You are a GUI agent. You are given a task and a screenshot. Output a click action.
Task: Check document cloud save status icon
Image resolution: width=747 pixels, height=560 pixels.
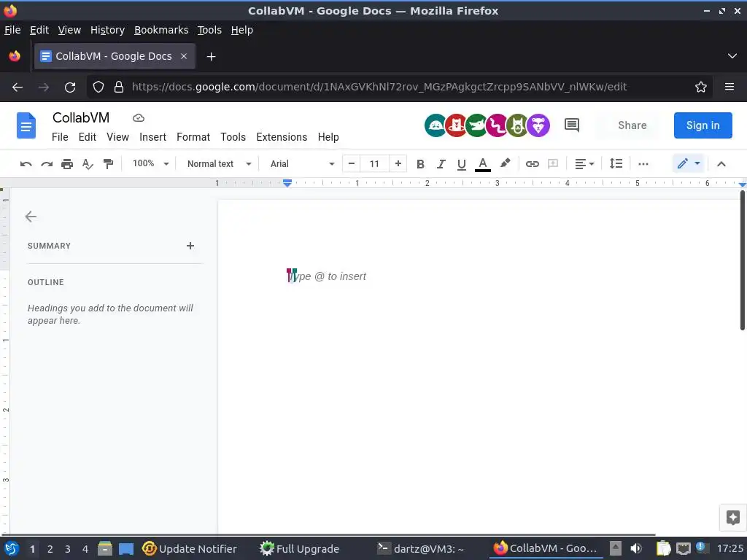138,117
